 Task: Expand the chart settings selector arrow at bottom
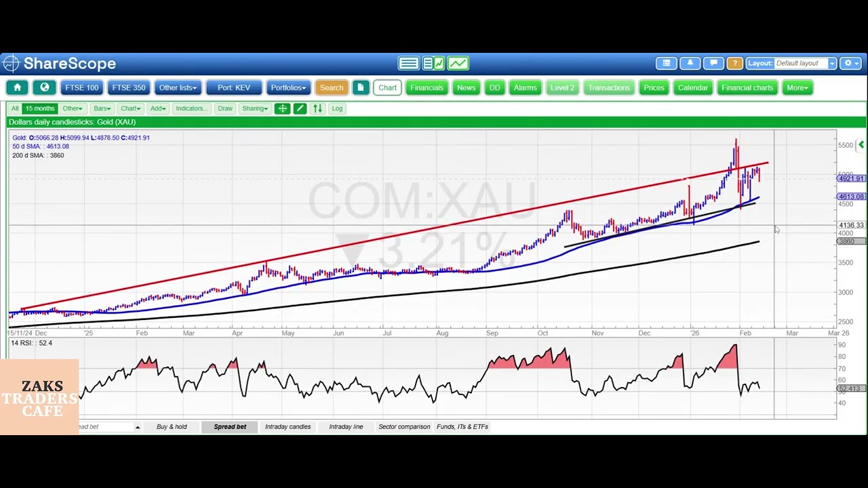(137, 427)
